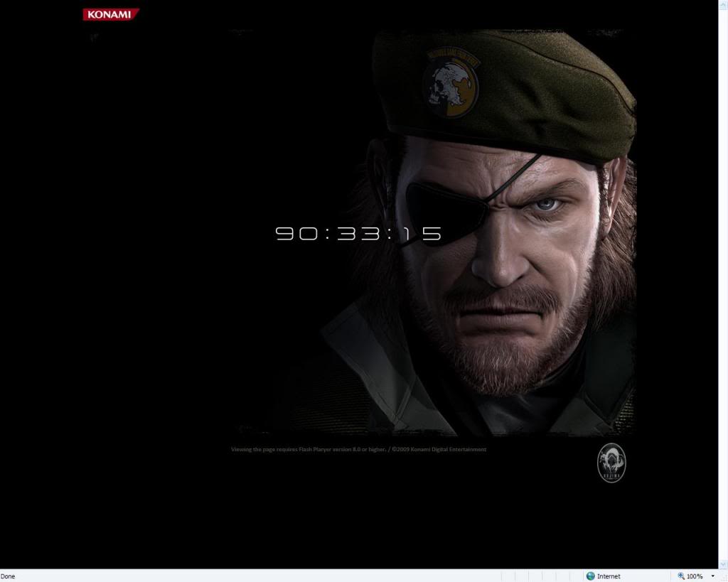Click the countdown timer 90:33:15
728x582 pixels.
[x=358, y=234]
